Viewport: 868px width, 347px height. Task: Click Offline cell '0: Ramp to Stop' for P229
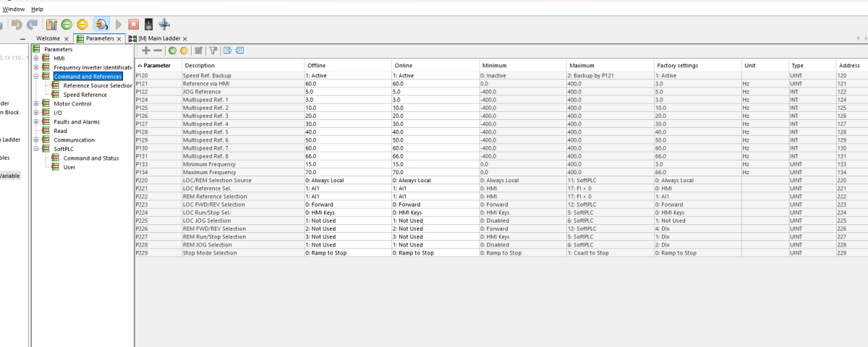tap(347, 253)
